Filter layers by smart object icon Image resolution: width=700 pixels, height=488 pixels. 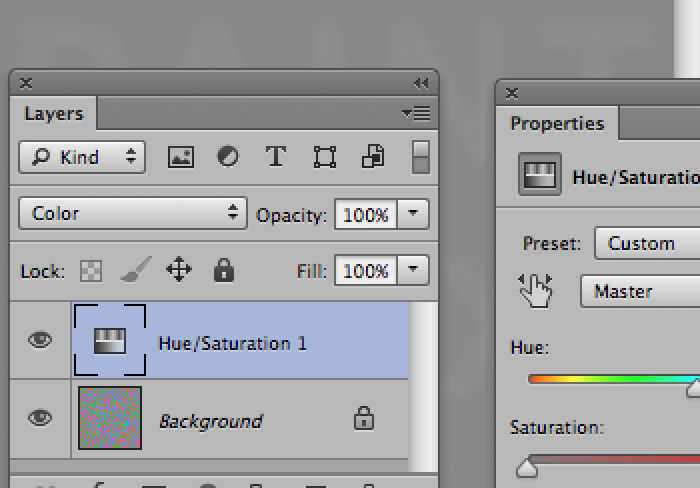pos(372,157)
